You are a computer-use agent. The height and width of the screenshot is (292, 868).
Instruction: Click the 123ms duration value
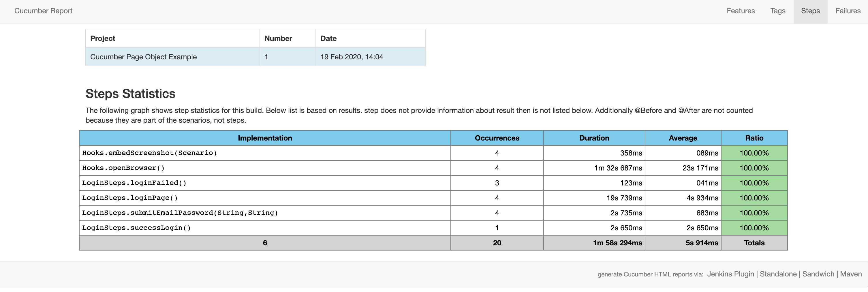[631, 183]
